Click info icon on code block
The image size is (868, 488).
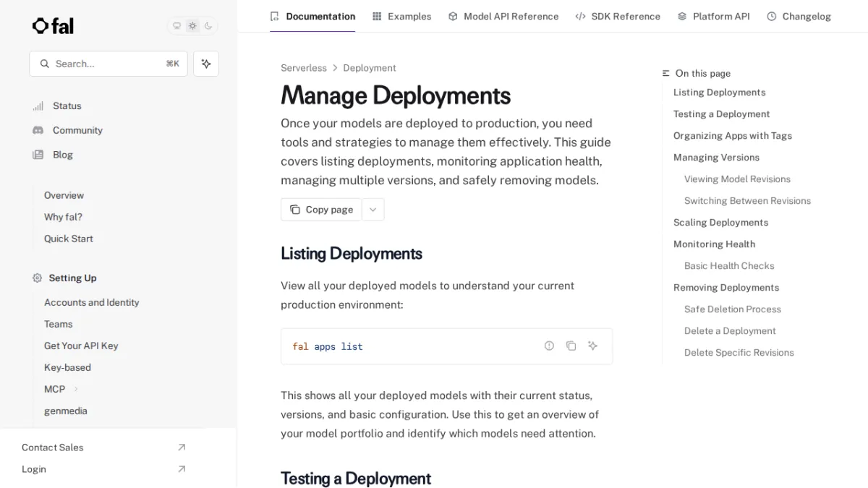click(549, 346)
